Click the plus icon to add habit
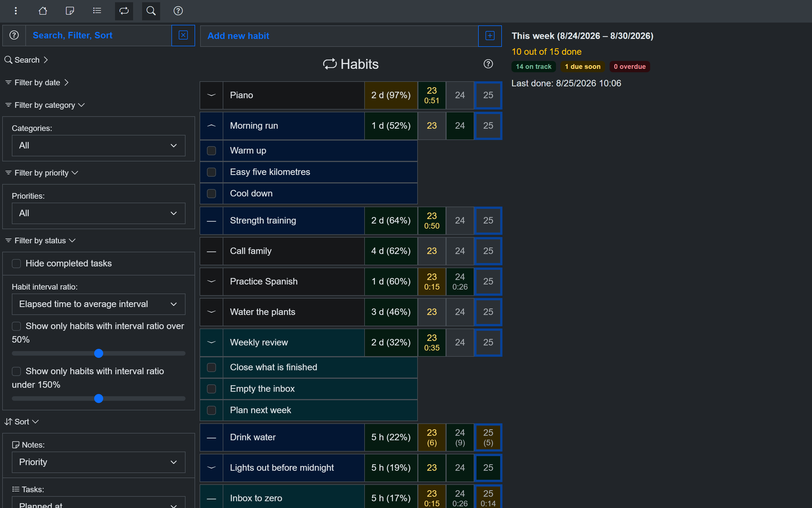This screenshot has width=812, height=508. (x=490, y=36)
